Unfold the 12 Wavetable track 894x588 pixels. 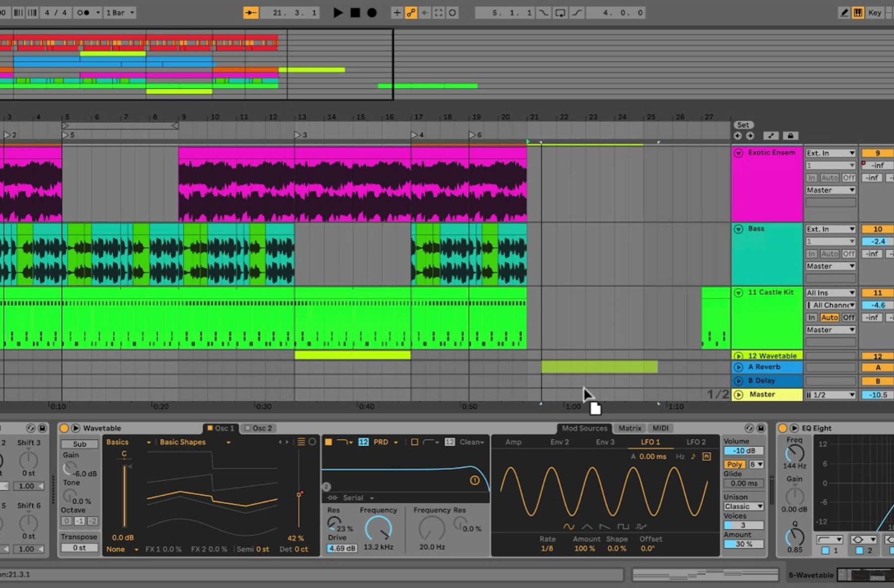coord(739,356)
